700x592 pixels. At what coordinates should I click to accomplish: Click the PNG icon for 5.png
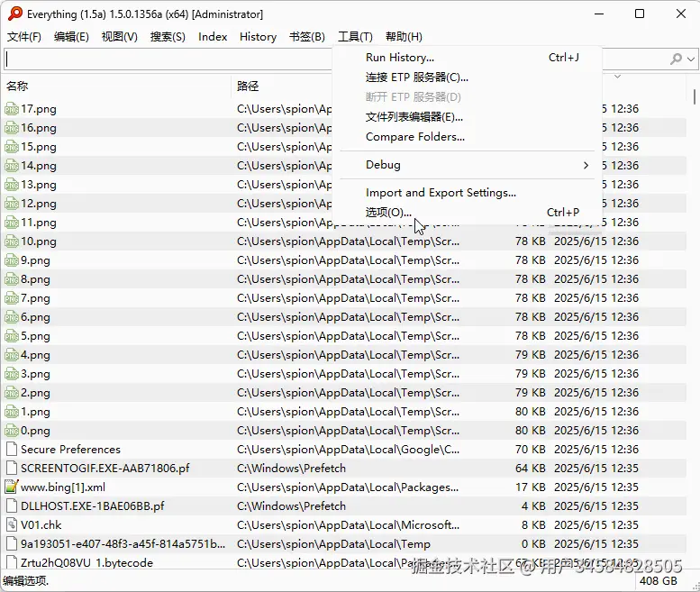click(x=11, y=336)
